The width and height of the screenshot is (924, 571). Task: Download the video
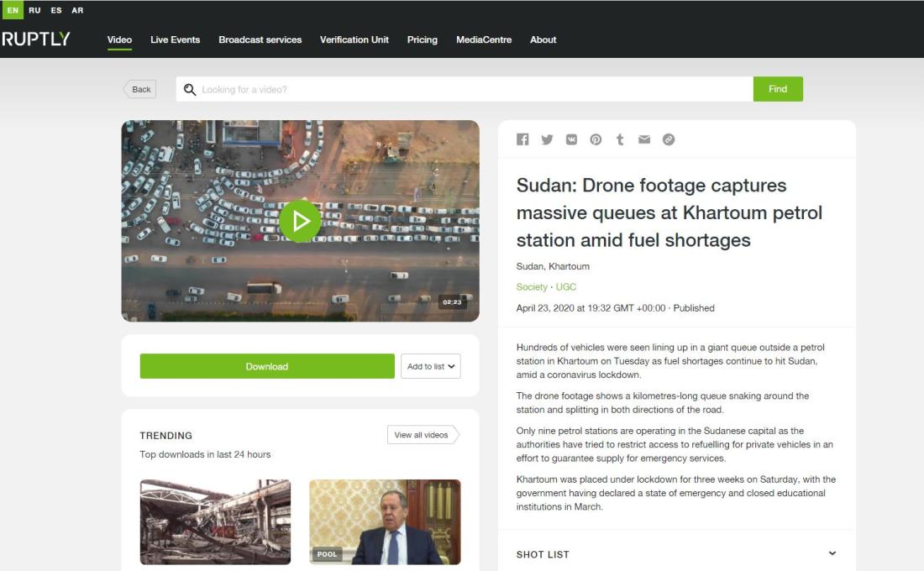click(x=267, y=366)
